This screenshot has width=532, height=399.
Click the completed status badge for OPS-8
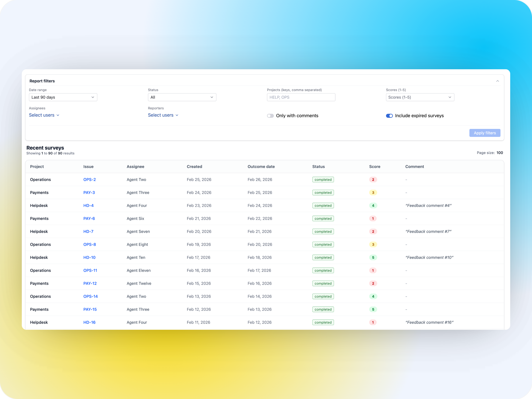click(323, 244)
